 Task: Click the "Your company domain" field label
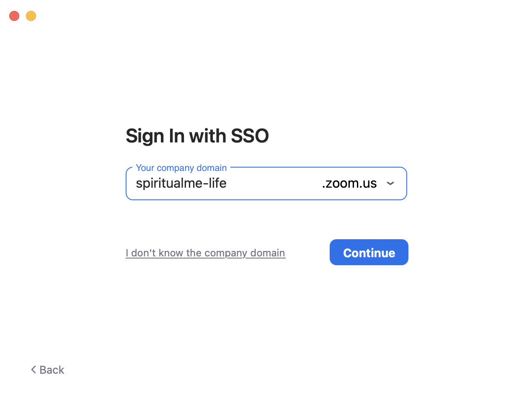click(181, 168)
